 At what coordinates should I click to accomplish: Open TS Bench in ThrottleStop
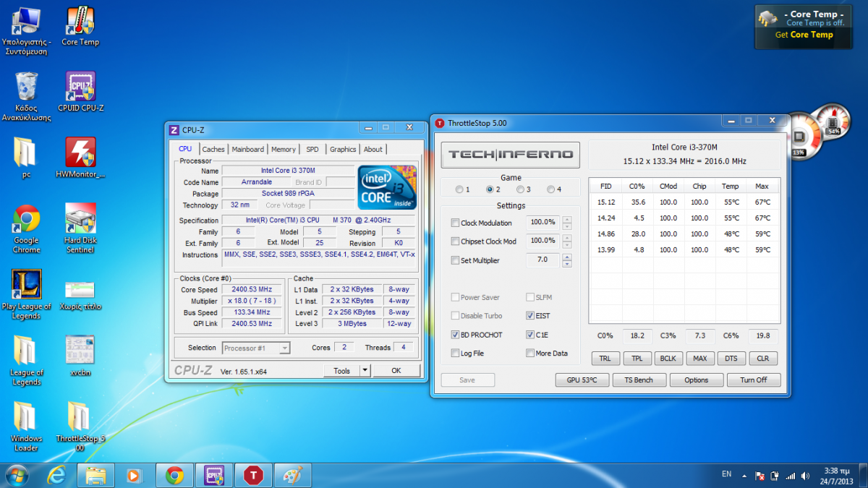[x=639, y=380]
